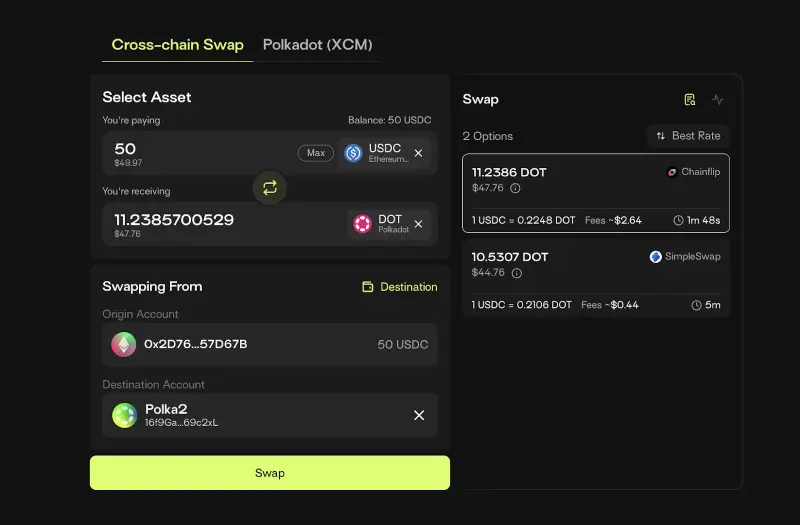
Task: Click the activity pulse chart icon
Action: [718, 100]
